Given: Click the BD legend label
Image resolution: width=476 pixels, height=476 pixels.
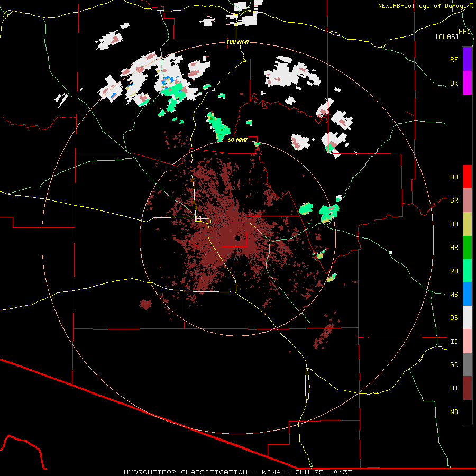Looking at the screenshot, I should (454, 224).
